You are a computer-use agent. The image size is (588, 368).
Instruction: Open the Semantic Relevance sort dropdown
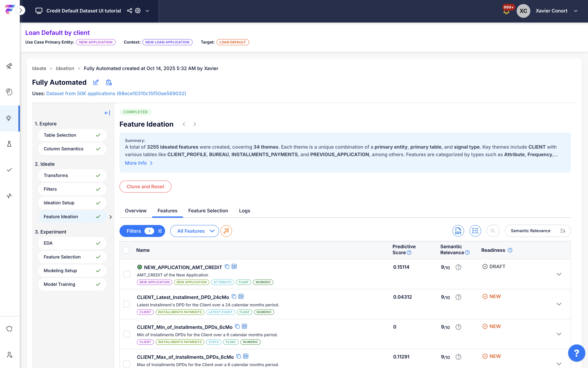pos(537,231)
